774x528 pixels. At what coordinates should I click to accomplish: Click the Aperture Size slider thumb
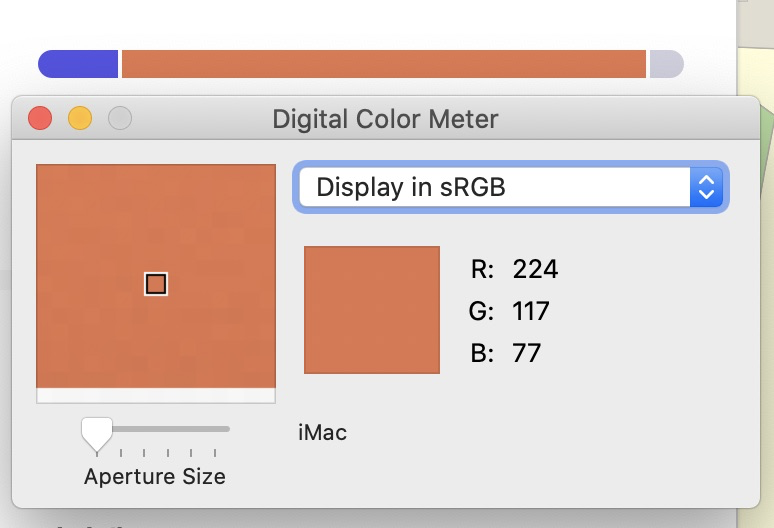coord(97,435)
